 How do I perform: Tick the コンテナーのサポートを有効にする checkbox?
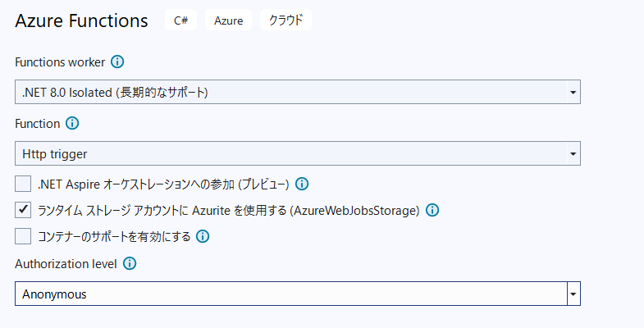(23, 236)
